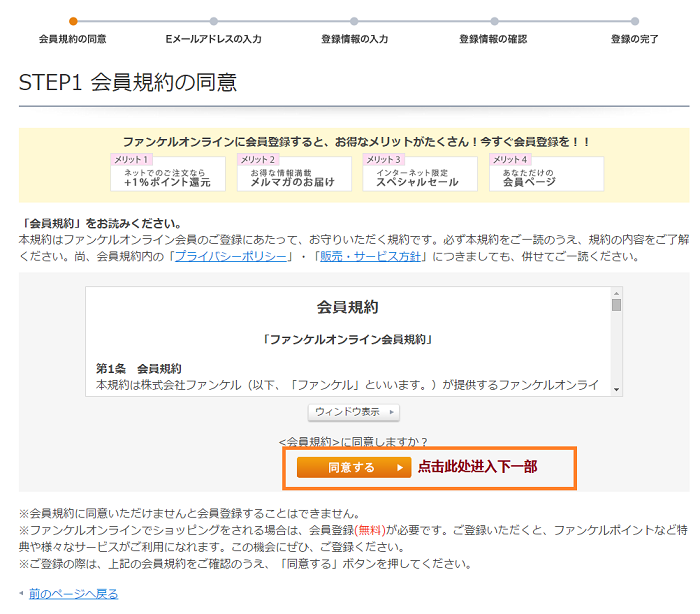Select the メリット1 +1%ポイント還元 banner
This screenshot has height=614, width=700.
(167, 174)
